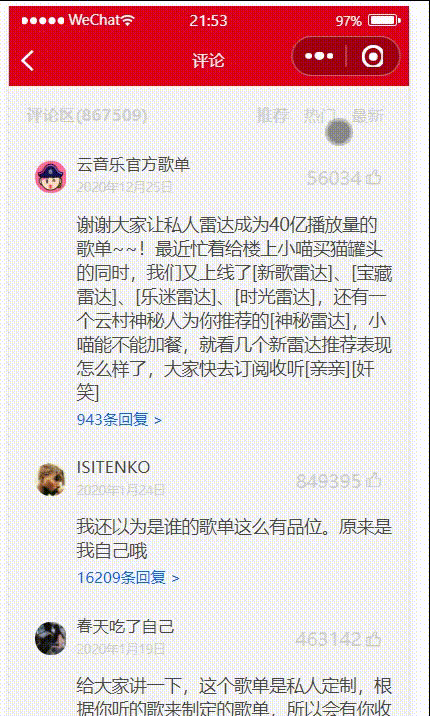Open the three-dot mini program menu
Screen dimensions: 430x716
[x=319, y=57]
